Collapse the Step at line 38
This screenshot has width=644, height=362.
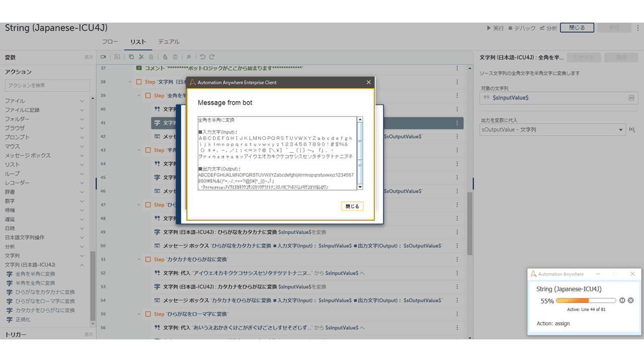click(130, 82)
